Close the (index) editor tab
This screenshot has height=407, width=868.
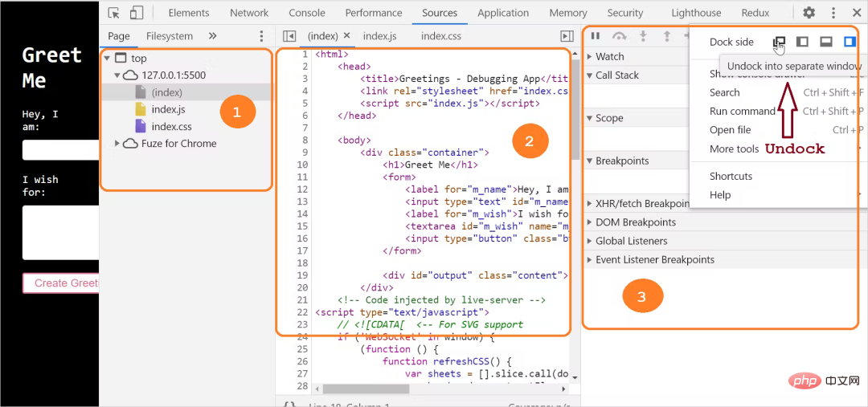pos(347,35)
